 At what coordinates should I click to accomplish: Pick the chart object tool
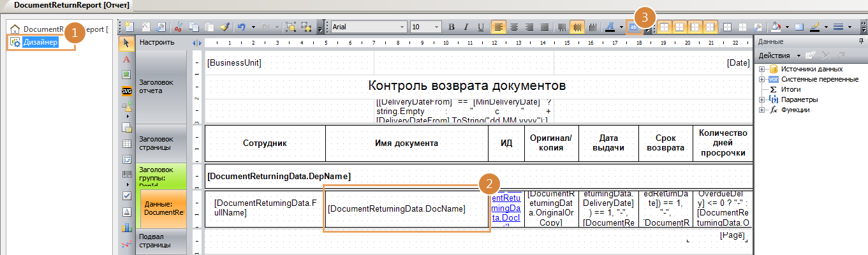pos(126,227)
